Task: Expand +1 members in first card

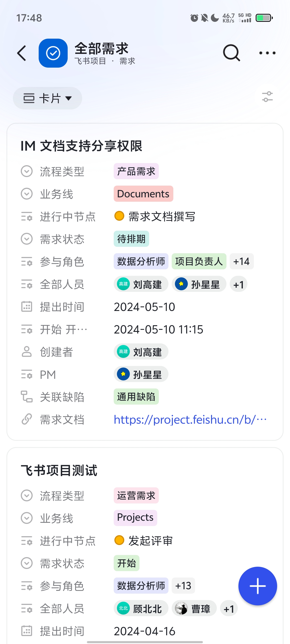Action: pyautogui.click(x=238, y=284)
